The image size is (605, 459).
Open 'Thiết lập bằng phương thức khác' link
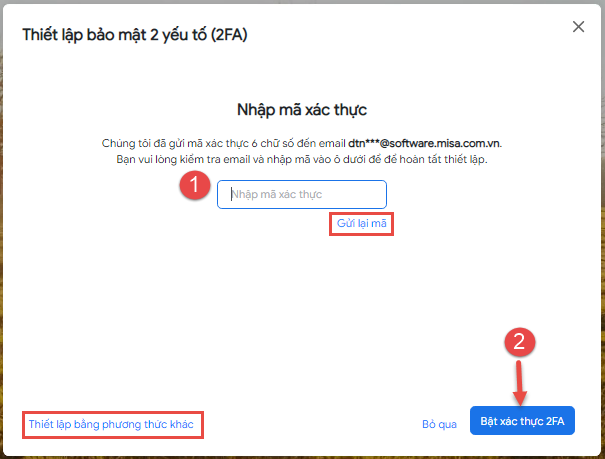tap(113, 424)
